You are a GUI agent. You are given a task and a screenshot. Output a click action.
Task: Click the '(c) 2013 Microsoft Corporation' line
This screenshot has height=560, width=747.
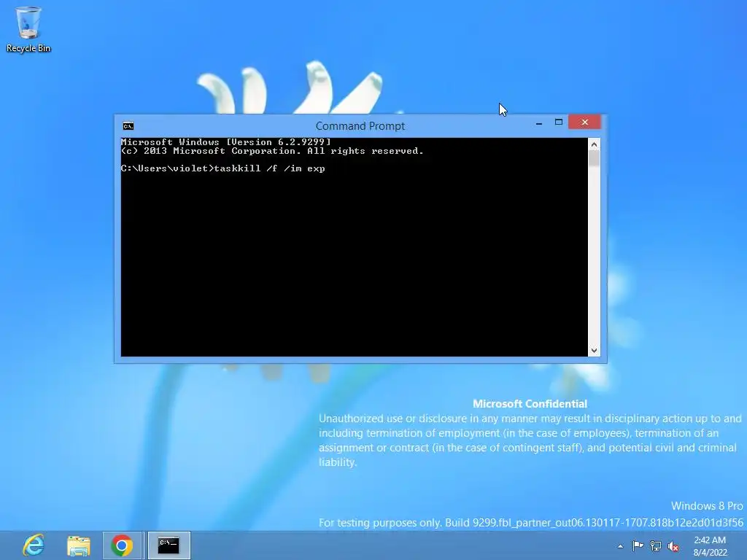(x=272, y=151)
